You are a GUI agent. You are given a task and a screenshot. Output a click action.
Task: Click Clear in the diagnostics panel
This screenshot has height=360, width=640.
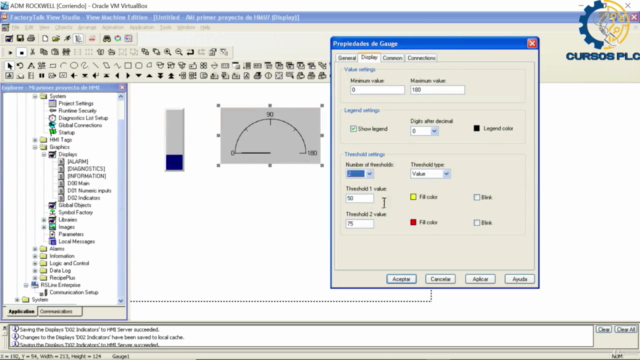(x=603, y=329)
